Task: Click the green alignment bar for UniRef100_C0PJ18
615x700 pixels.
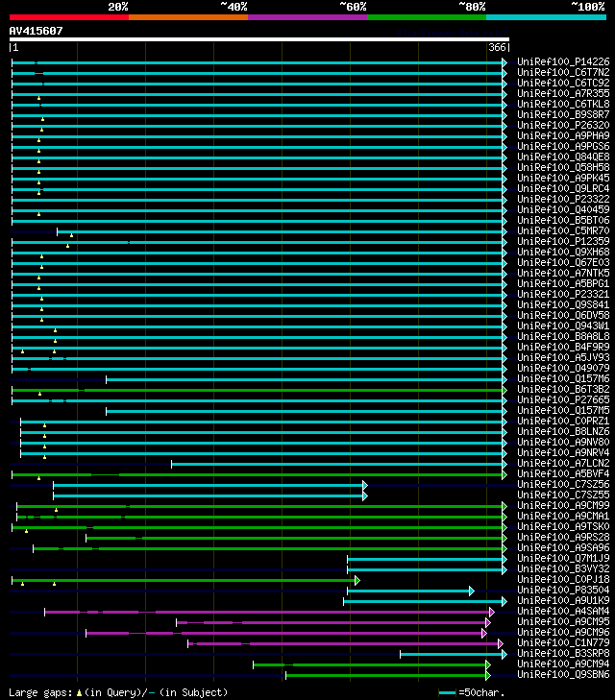Action: pos(184,580)
